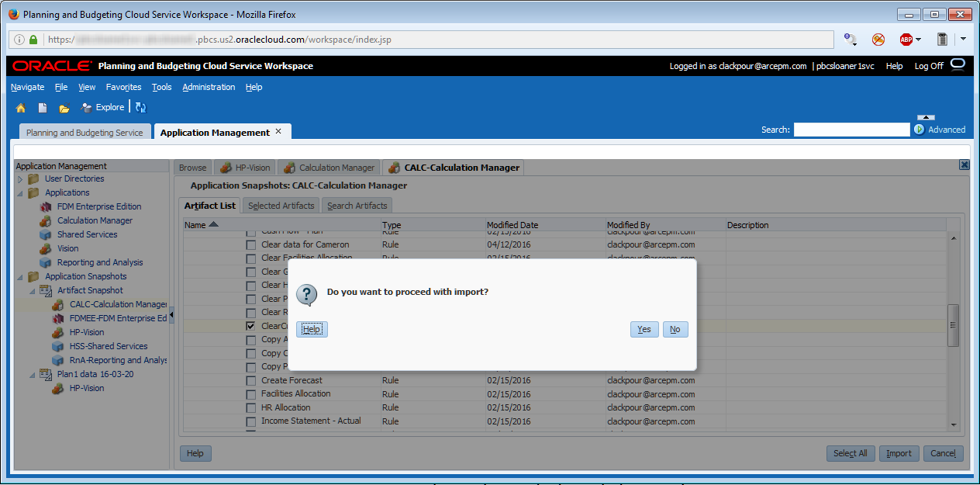
Task: Click Yes to proceed with import
Action: pyautogui.click(x=644, y=329)
